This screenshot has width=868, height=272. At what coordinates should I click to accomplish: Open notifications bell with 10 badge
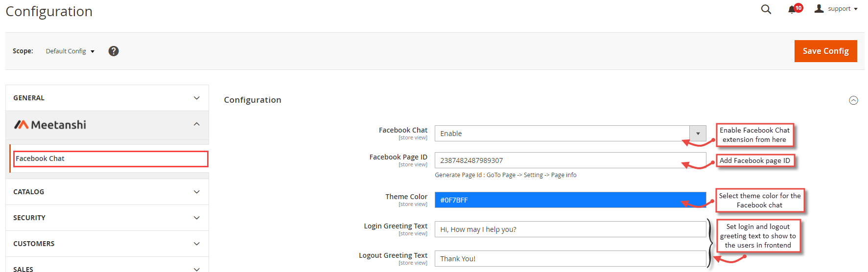(795, 9)
